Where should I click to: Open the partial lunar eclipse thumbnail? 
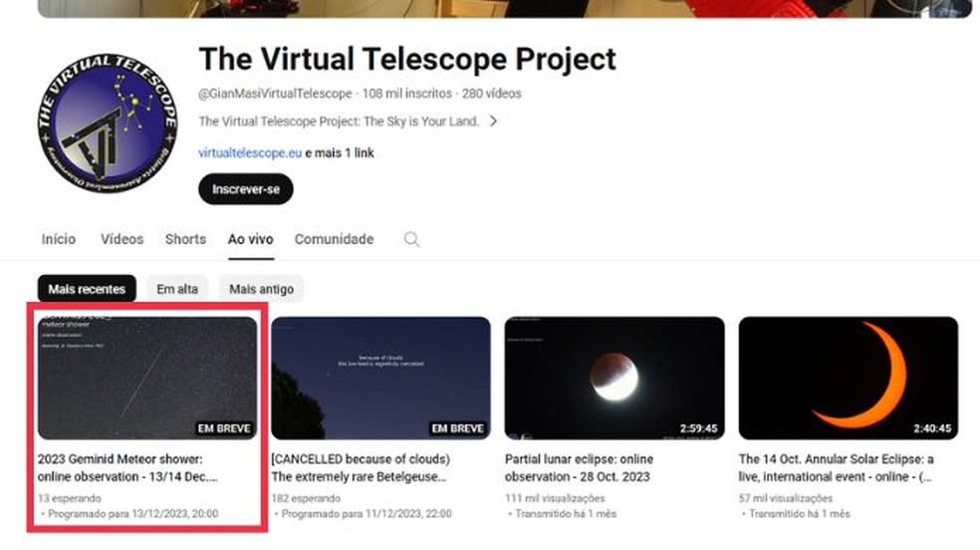click(615, 379)
